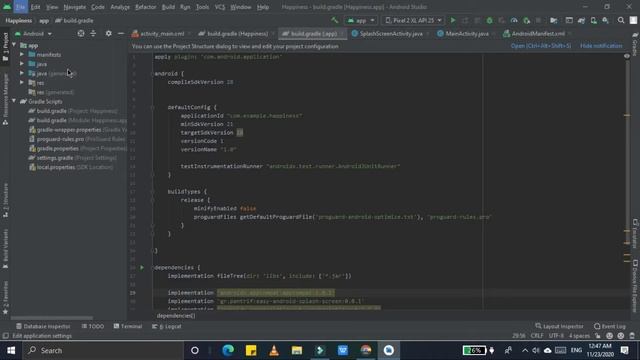This screenshot has width=640, height=360.
Task: Click the volume speaker icon in system tray
Action: coord(536,350)
